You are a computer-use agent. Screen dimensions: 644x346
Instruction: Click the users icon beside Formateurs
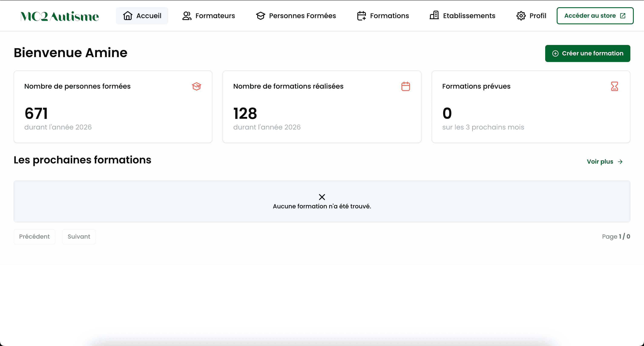point(187,16)
